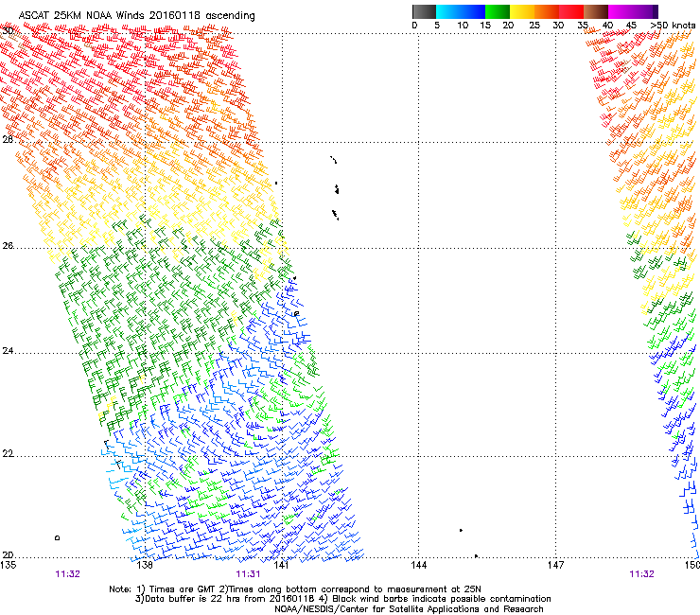Image resolution: width=700 pixels, height=615 pixels.
Task: Click the longitude label '138'
Action: click(x=145, y=565)
